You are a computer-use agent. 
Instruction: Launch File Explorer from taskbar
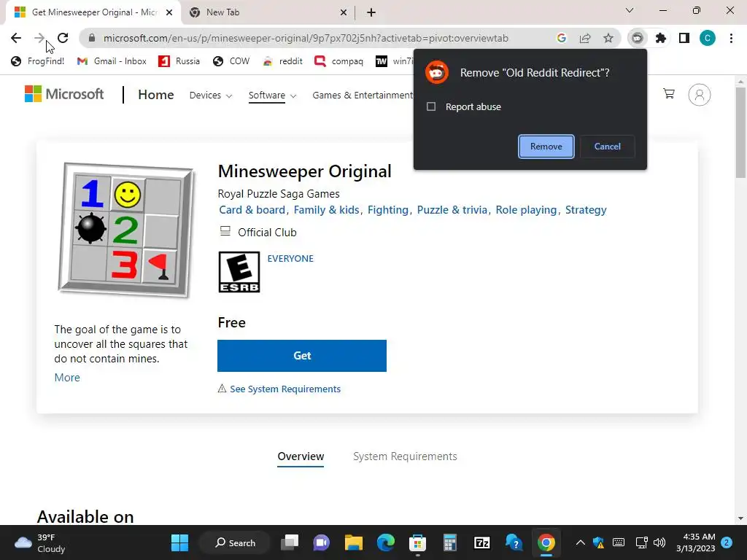354,542
